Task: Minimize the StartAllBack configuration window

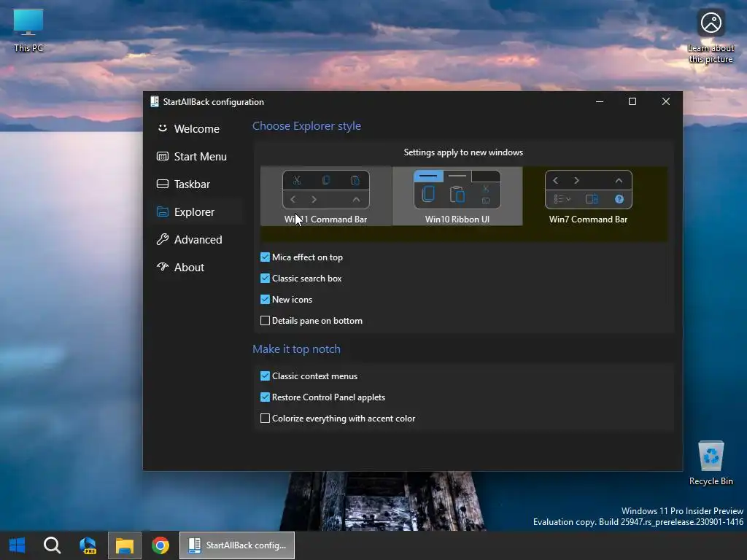Action: pyautogui.click(x=600, y=101)
